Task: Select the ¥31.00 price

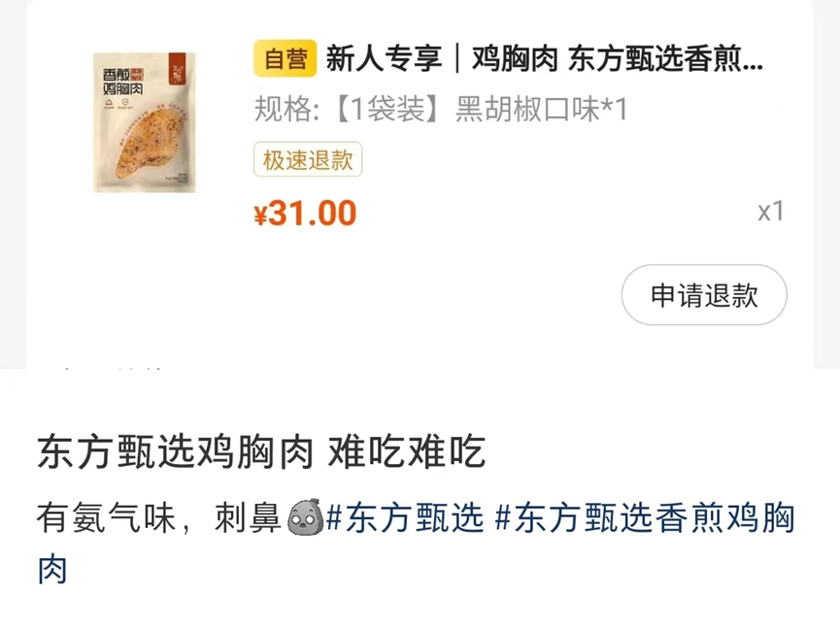Action: click(x=305, y=213)
